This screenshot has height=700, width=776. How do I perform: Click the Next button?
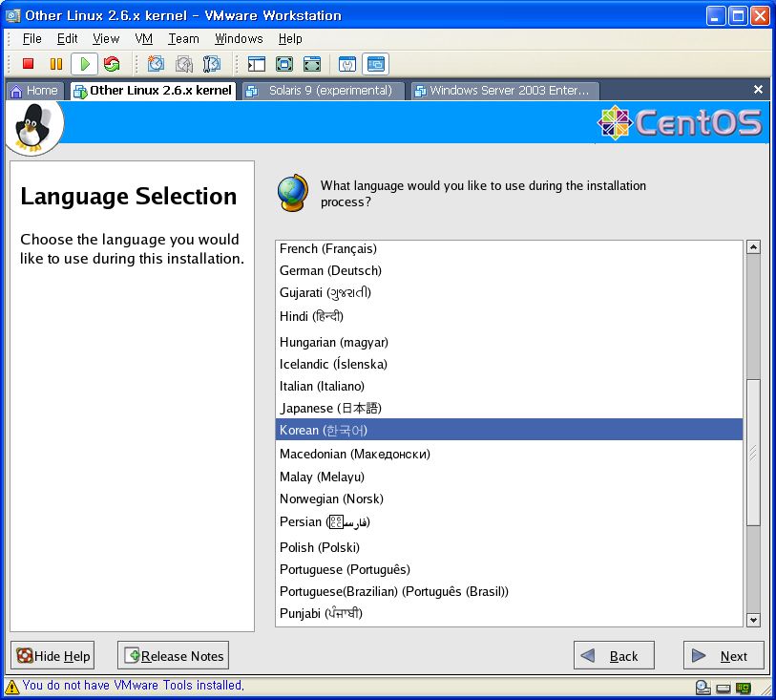point(724,656)
